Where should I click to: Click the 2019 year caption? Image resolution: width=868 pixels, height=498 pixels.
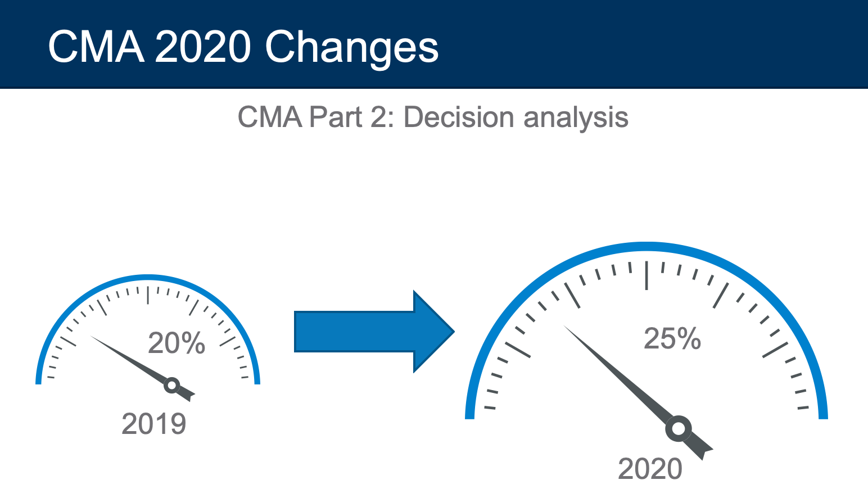point(153,424)
